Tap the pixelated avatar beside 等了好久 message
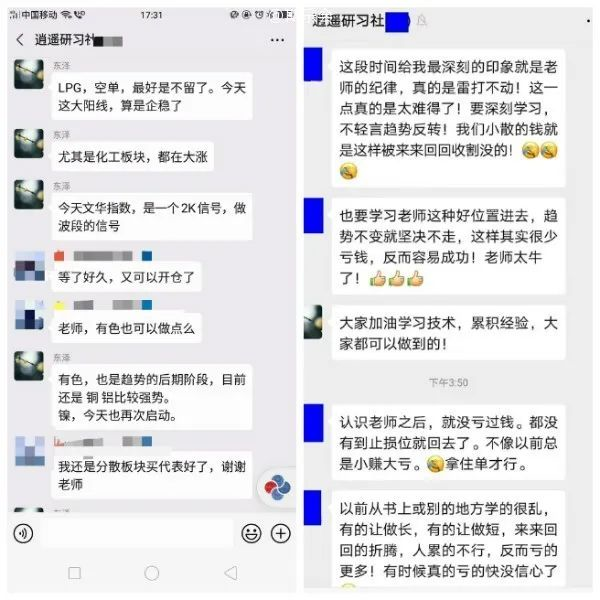The image size is (600, 600). click(29, 266)
